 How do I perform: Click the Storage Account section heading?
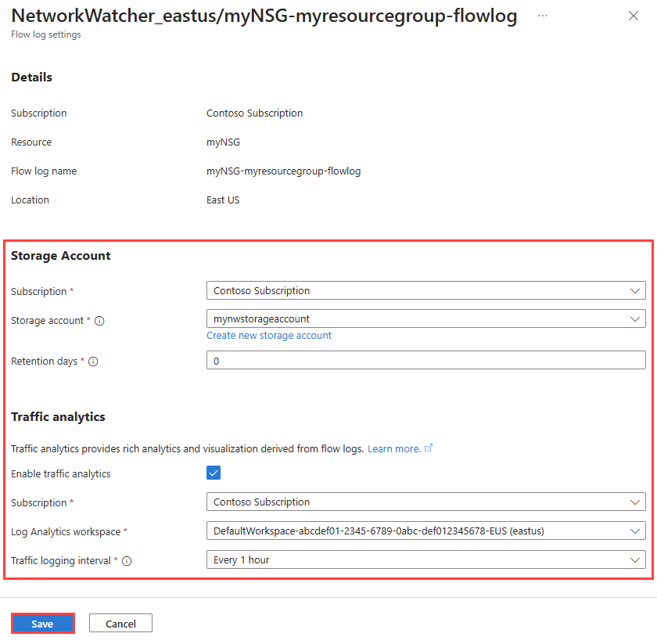click(x=61, y=256)
